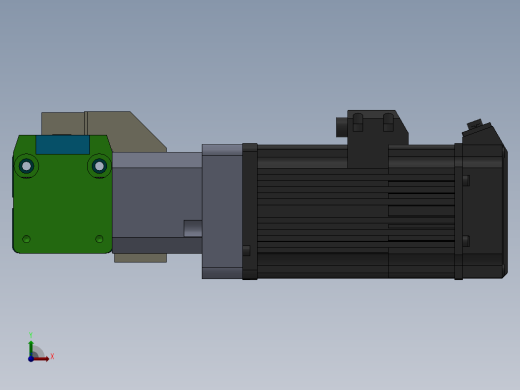Click the blue Z axis origin dot of the triad
The image size is (520, 390).
31,359
